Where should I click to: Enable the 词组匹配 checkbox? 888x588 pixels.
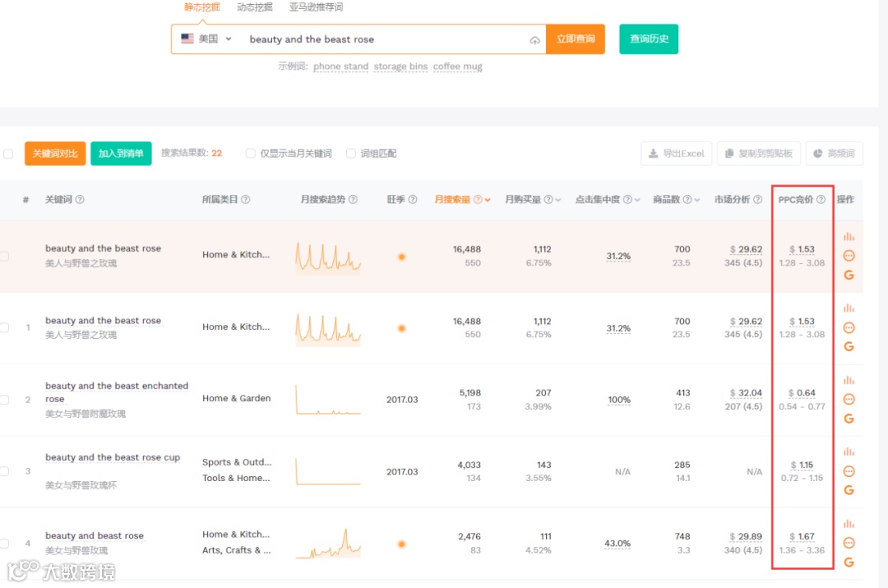(x=349, y=153)
